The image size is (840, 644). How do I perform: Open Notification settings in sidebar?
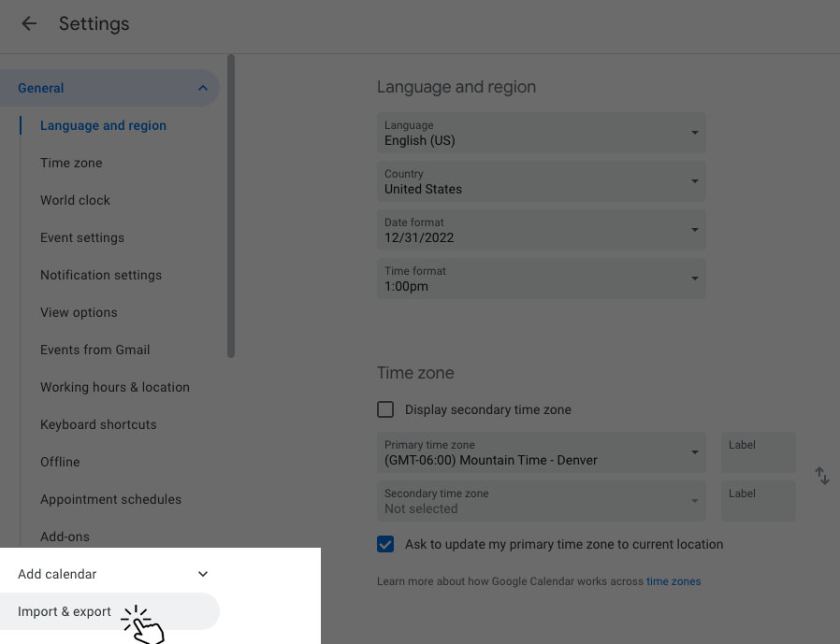pos(101,275)
